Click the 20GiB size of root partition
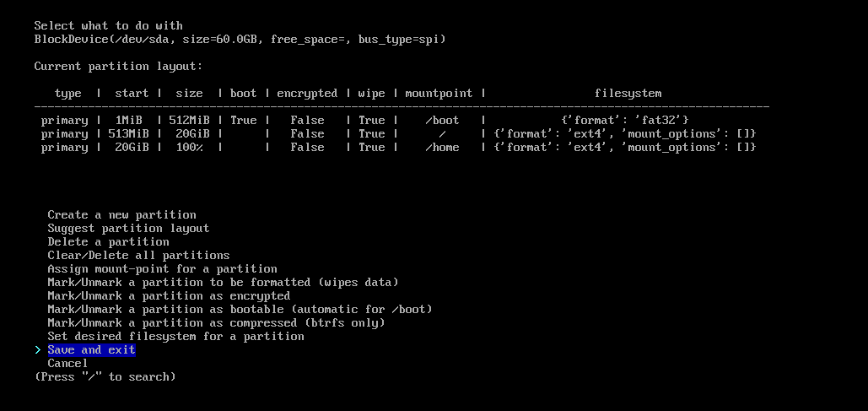Screen dimensions: 868x411 pyautogui.click(x=189, y=134)
